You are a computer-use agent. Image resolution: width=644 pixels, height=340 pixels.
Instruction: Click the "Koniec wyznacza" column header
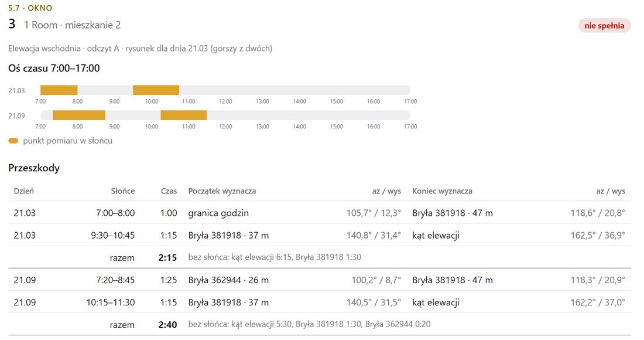point(443,191)
